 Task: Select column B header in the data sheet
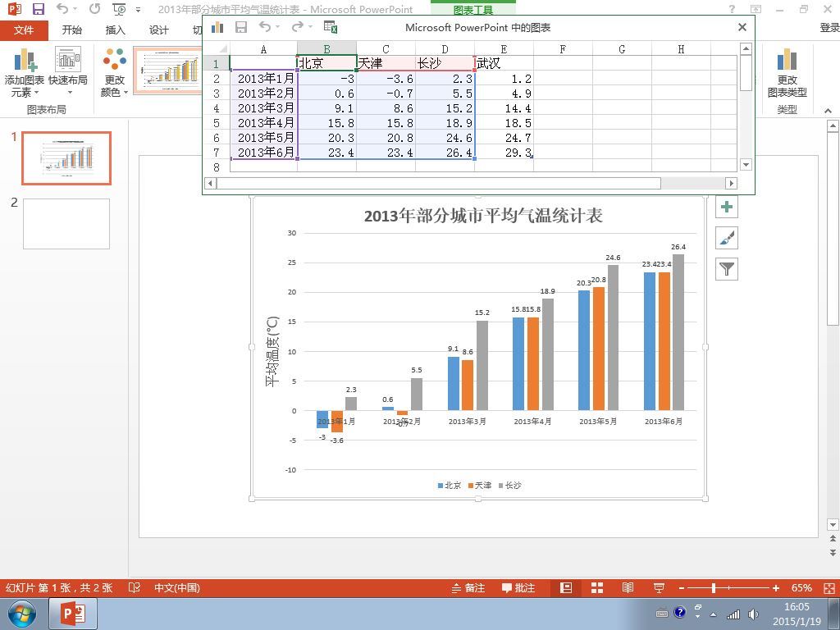pos(326,49)
